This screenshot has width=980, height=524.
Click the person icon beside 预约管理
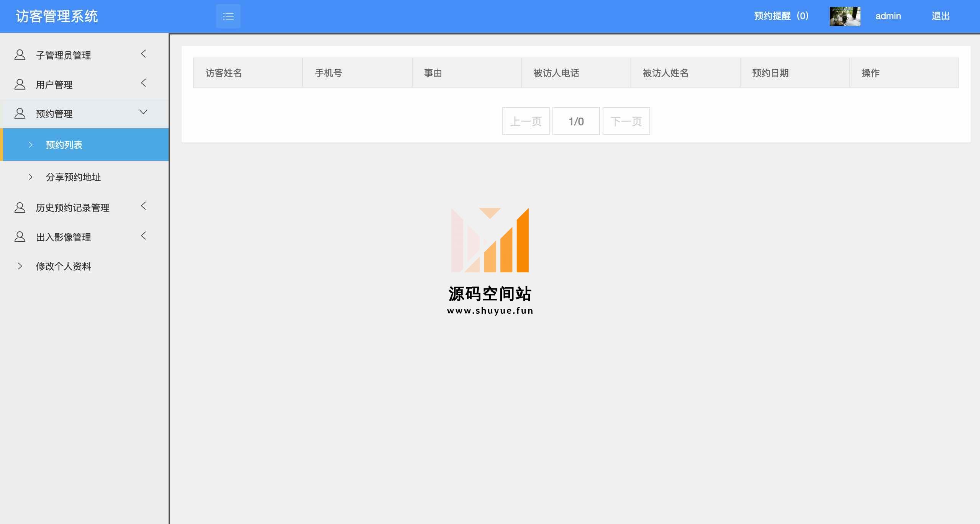[20, 113]
